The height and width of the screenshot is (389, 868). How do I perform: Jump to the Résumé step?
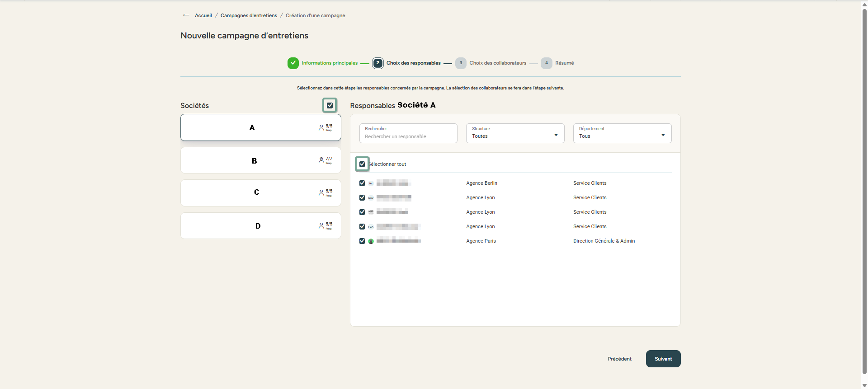tap(564, 63)
